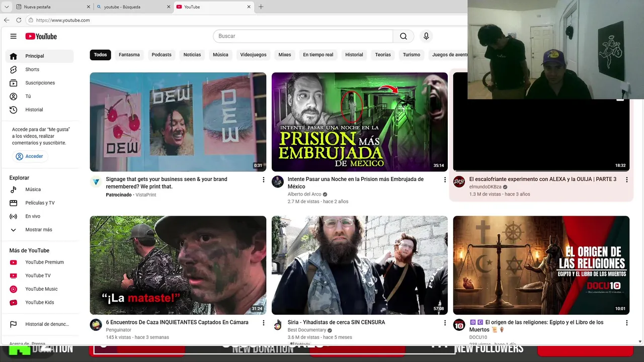Open YouTube TV link

(x=40, y=276)
